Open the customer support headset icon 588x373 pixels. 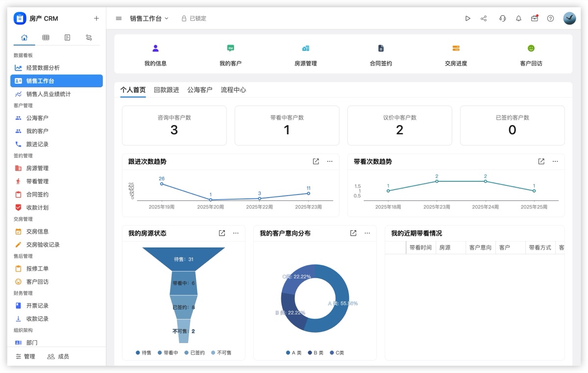(502, 19)
